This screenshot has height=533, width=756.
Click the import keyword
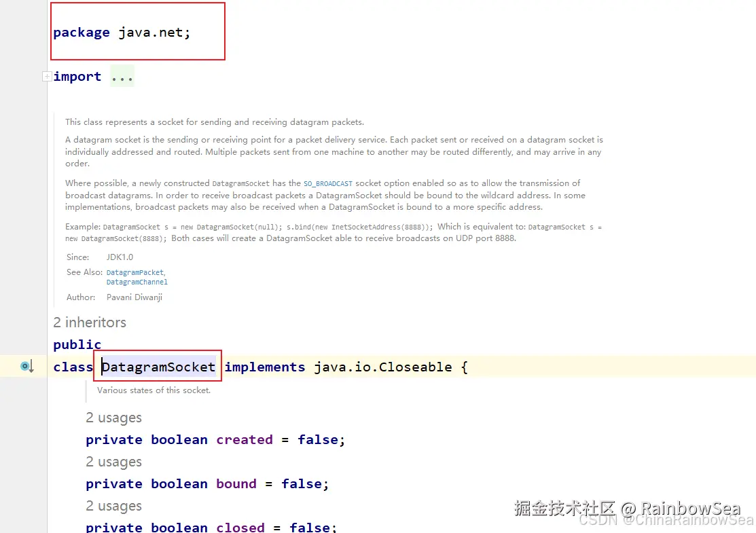(x=77, y=76)
